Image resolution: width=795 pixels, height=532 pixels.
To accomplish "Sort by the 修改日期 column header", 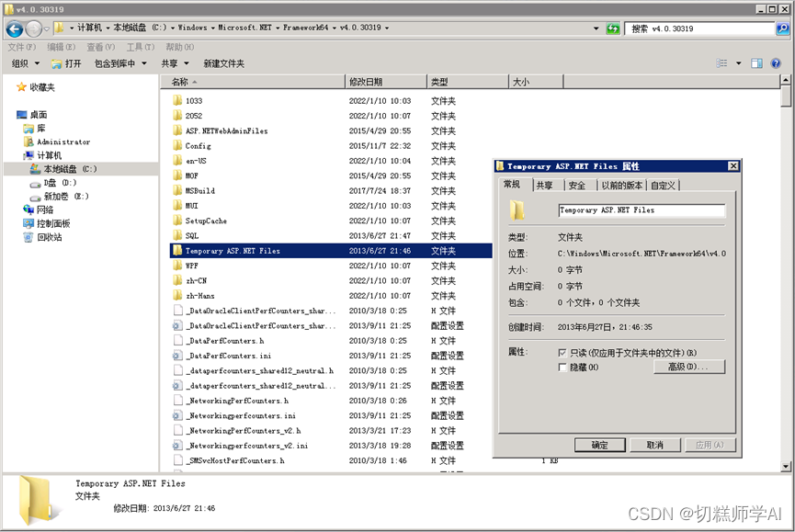I will [x=386, y=82].
